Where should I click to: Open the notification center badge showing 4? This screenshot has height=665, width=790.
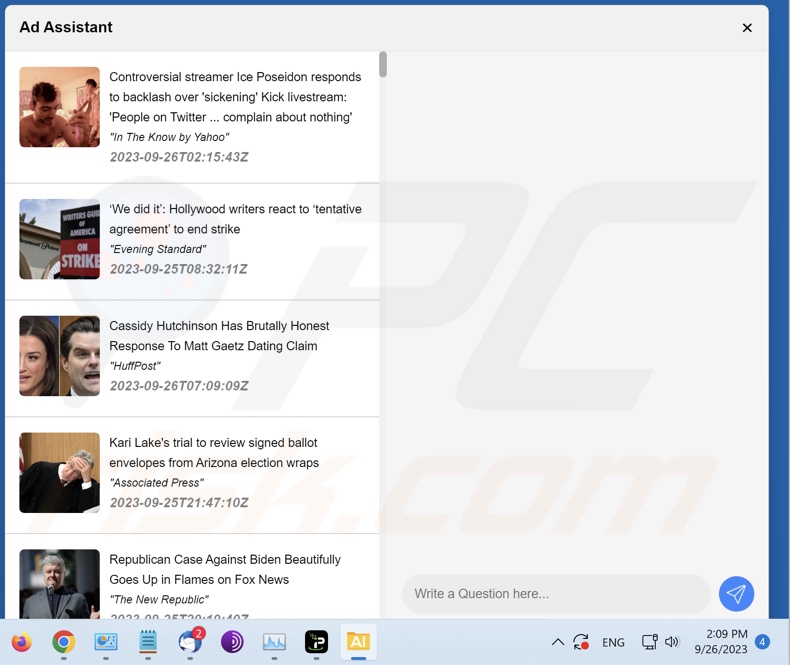point(762,642)
